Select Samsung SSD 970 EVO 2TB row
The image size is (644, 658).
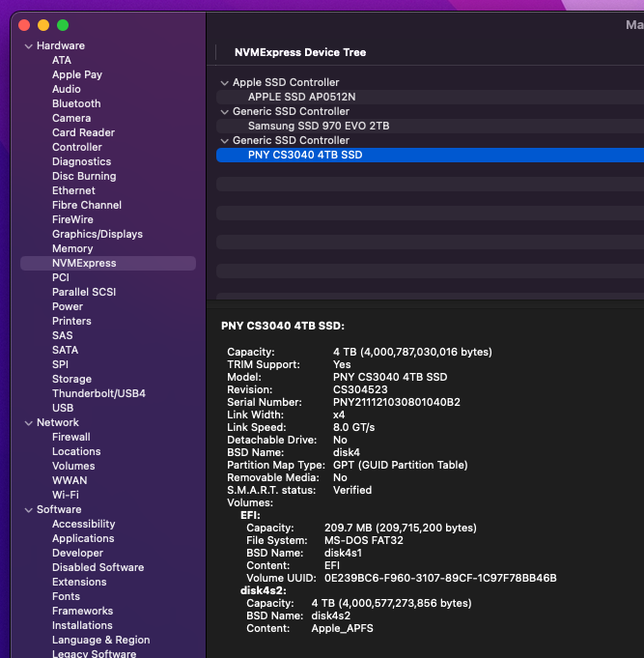pyautogui.click(x=430, y=126)
